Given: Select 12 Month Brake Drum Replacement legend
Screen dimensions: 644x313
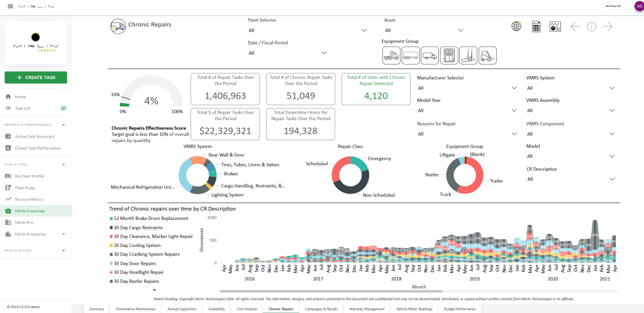Looking at the screenshot, I should point(148,218).
